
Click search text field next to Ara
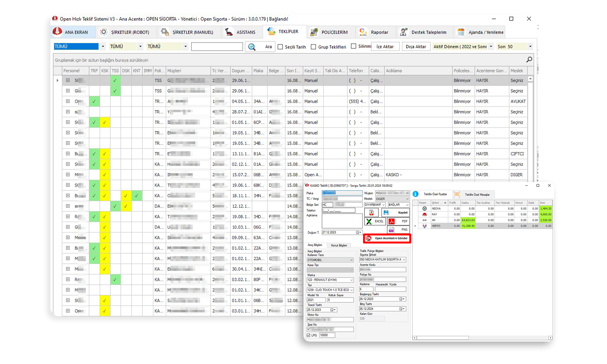(217, 47)
